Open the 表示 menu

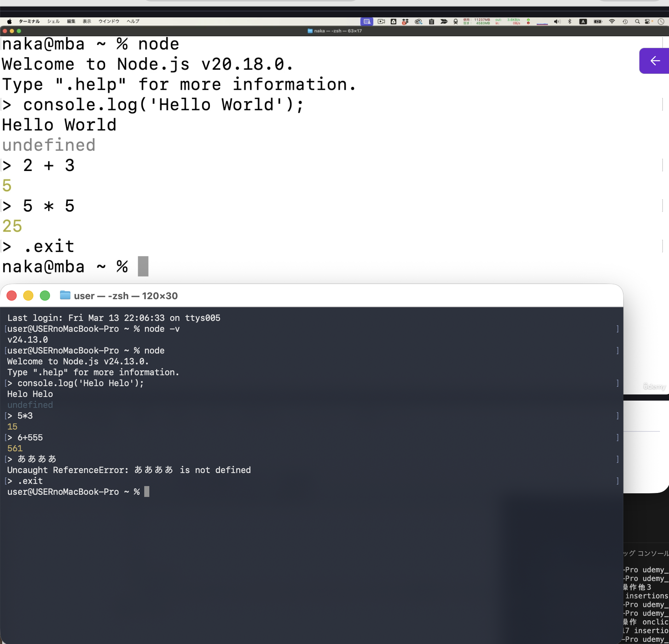(87, 21)
